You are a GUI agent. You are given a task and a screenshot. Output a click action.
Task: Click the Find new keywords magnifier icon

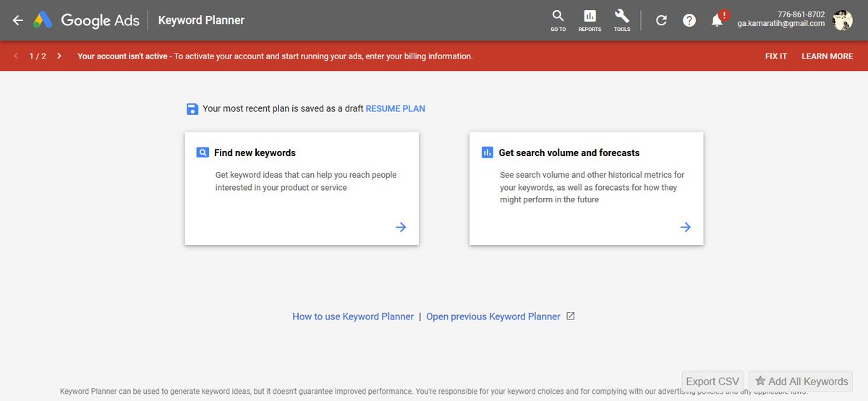click(203, 153)
